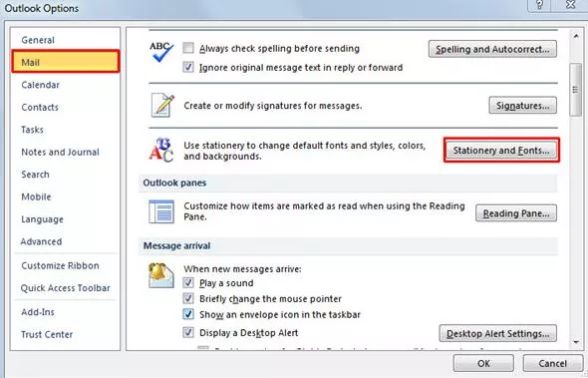Toggle Ignore original message text checkbox
Screen dimensions: 588x378
[188, 67]
